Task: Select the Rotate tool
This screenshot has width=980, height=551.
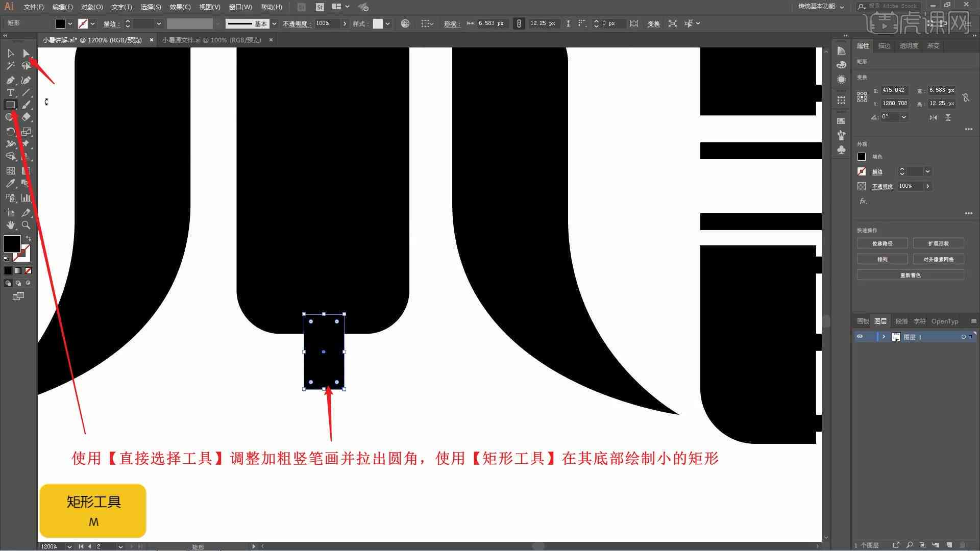Action: [x=10, y=131]
